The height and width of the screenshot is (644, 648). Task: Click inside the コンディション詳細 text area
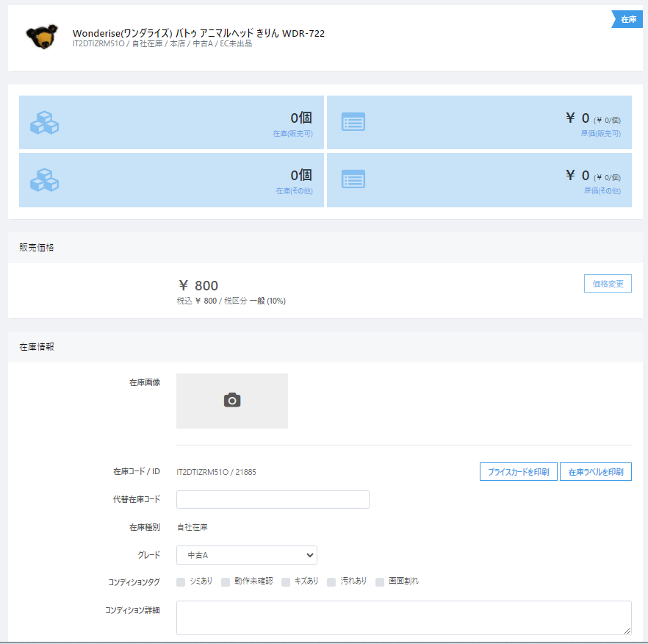[x=404, y=618]
